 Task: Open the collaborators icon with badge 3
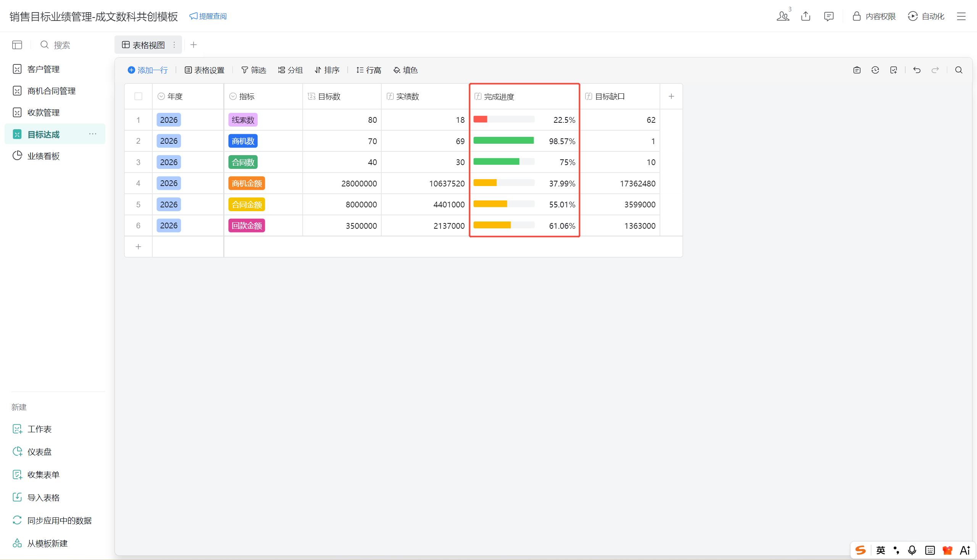tap(783, 16)
